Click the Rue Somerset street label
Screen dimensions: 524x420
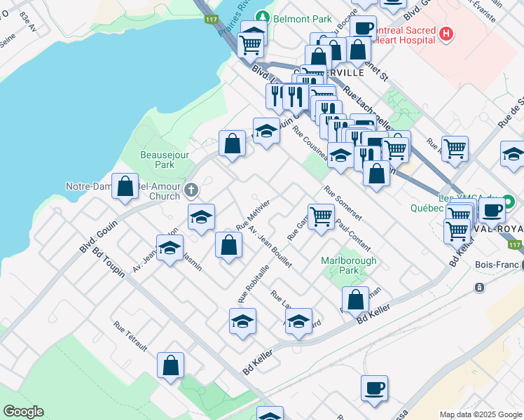click(x=343, y=203)
